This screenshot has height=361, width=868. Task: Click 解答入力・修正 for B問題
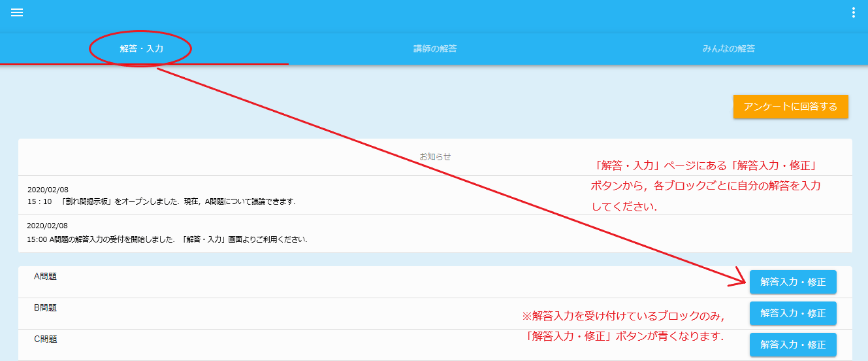pyautogui.click(x=793, y=313)
